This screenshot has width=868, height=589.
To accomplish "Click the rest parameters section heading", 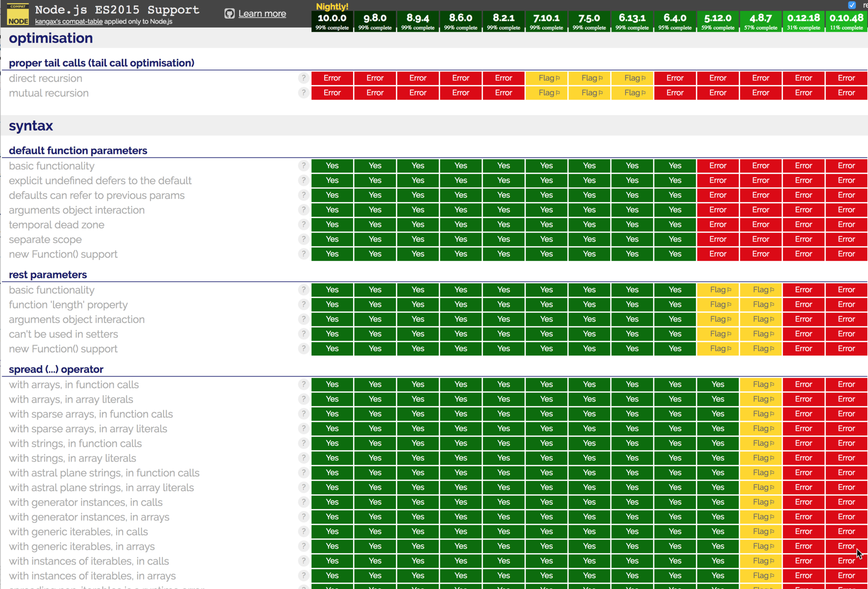I will [48, 275].
